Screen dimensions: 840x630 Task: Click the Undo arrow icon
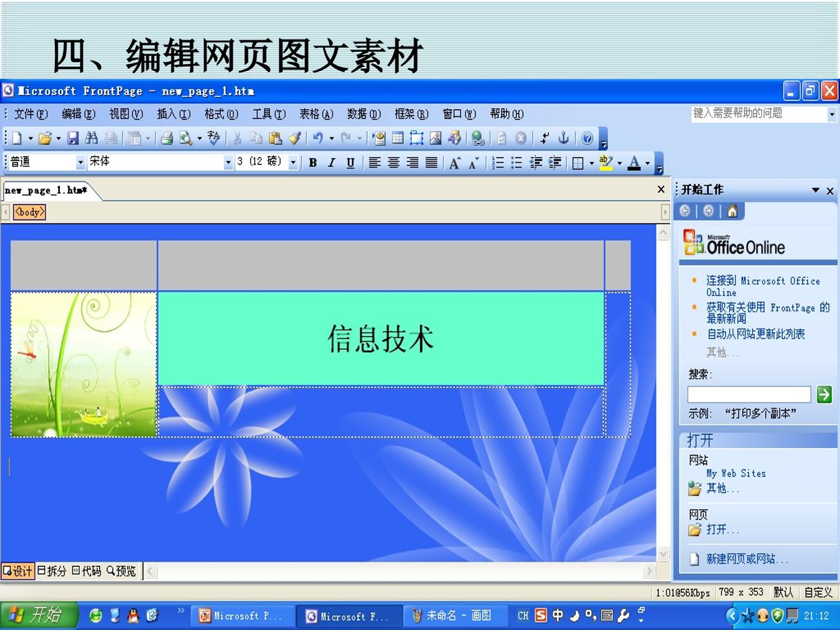pos(318,138)
